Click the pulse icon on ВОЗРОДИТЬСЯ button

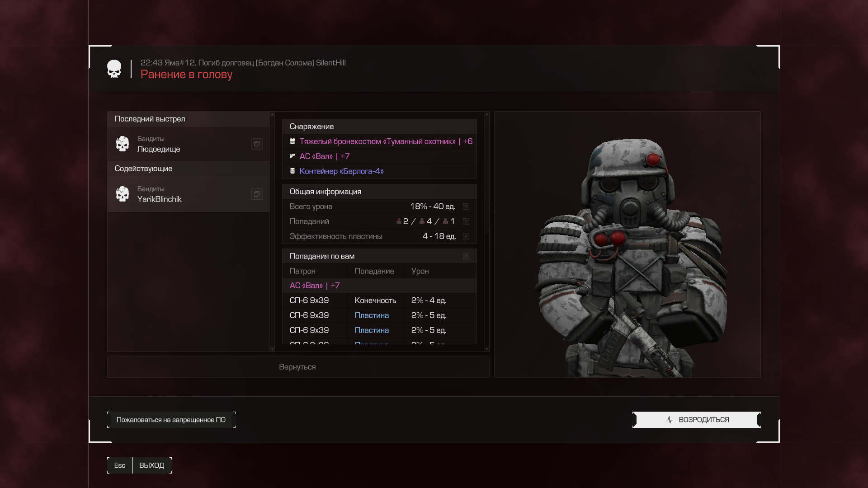click(x=670, y=420)
